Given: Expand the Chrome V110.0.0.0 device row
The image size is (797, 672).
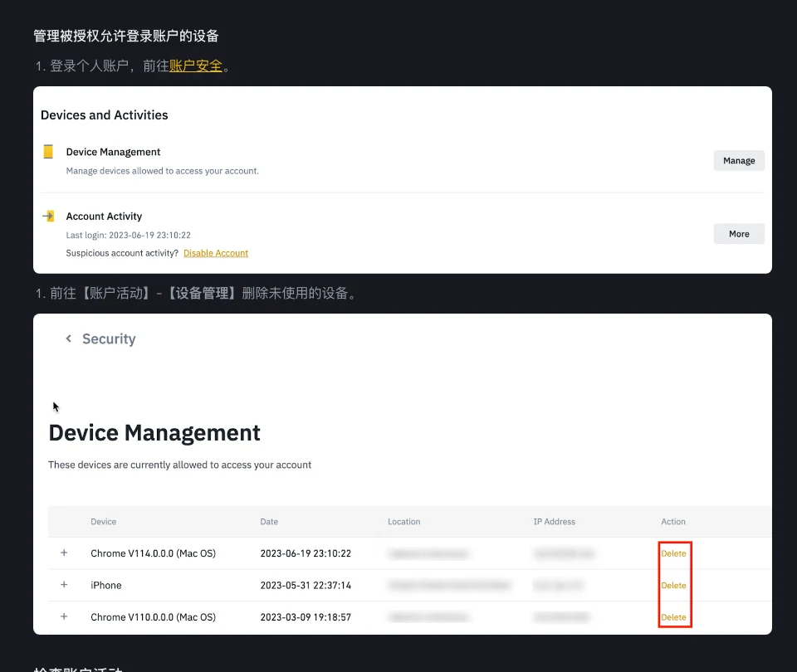Looking at the screenshot, I should click(64, 616).
